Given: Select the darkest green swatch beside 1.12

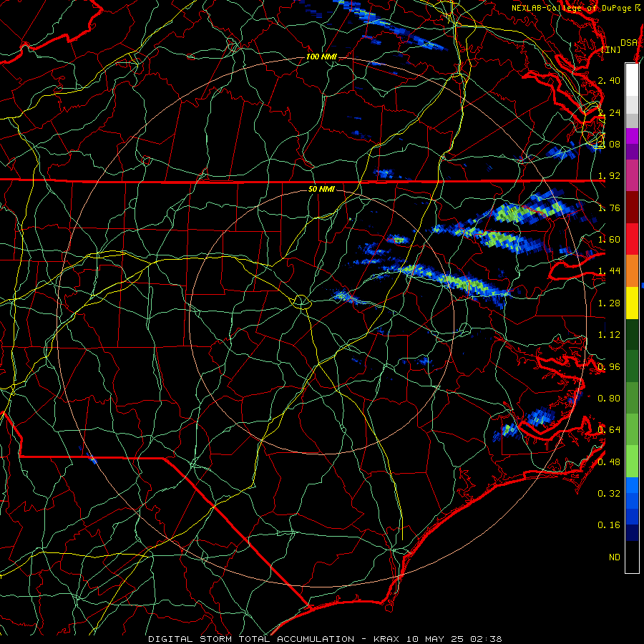Looking at the screenshot, I should (632, 334).
